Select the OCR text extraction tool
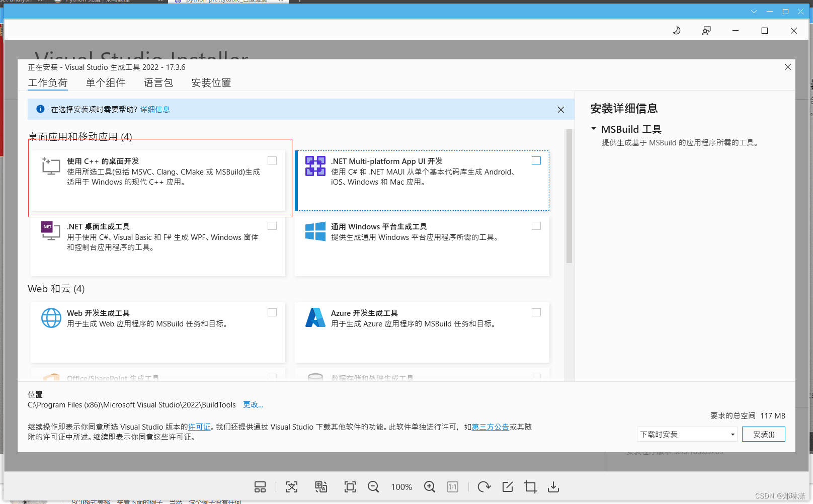 (x=292, y=487)
